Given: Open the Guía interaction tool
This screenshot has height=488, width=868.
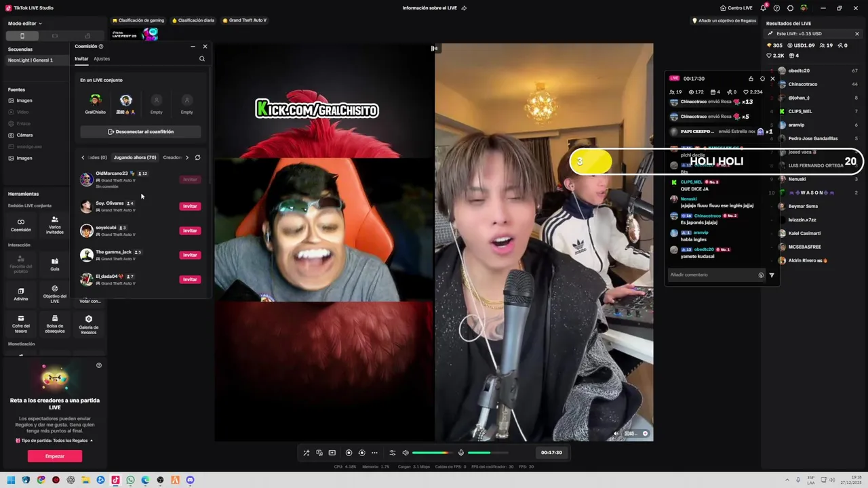Looking at the screenshot, I should (x=54, y=264).
